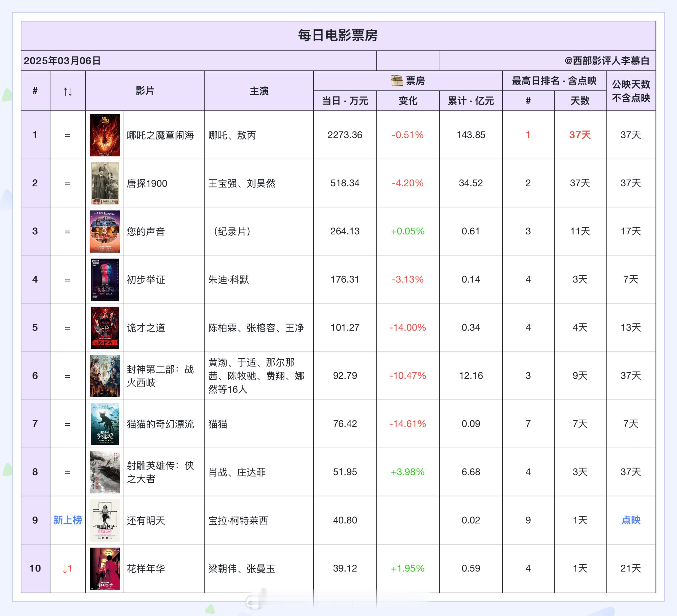Select the film title 封神第二部：战火西岐
Screen dimensions: 677x616
(x=160, y=376)
